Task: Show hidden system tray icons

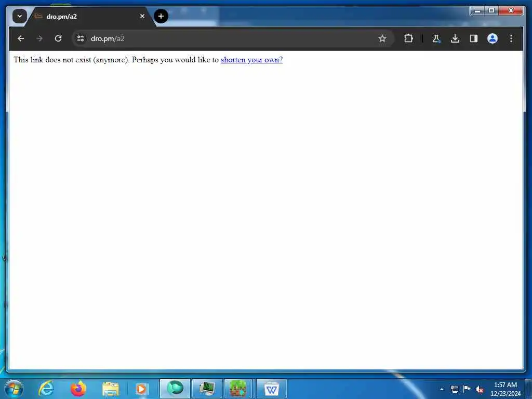Action: click(442, 389)
